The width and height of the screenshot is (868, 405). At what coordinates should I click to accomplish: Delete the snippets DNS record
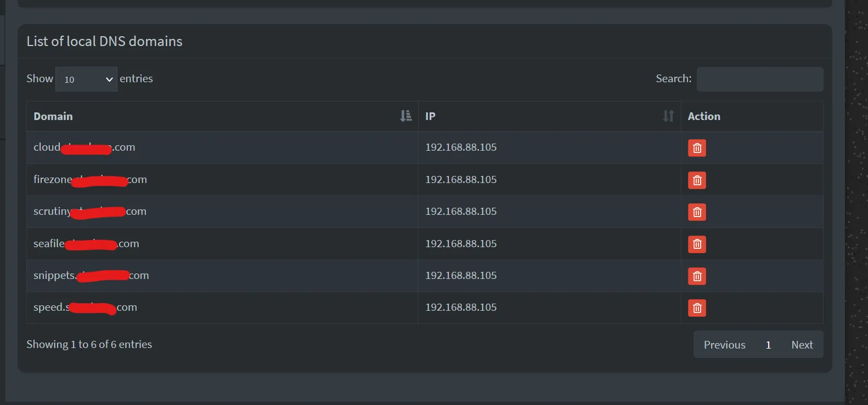click(x=696, y=276)
